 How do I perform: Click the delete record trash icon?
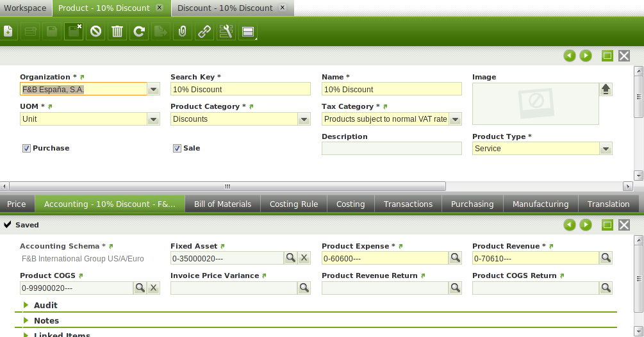(x=117, y=31)
